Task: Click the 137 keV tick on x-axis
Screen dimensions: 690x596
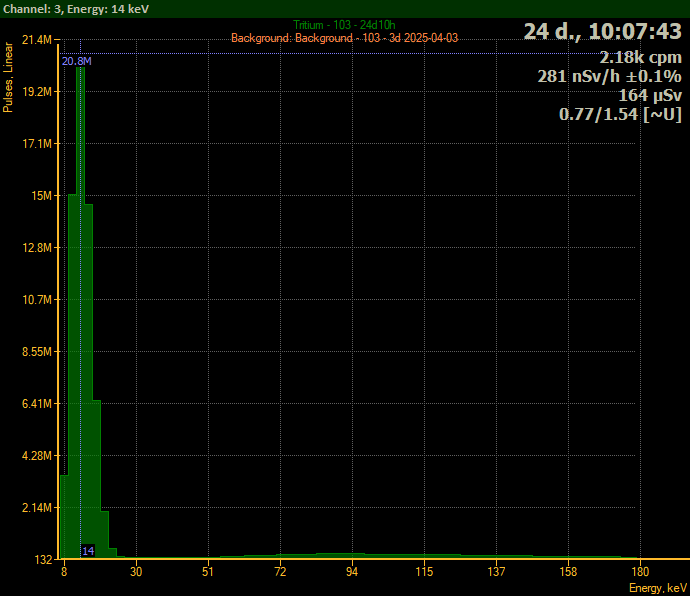Action: (497, 573)
